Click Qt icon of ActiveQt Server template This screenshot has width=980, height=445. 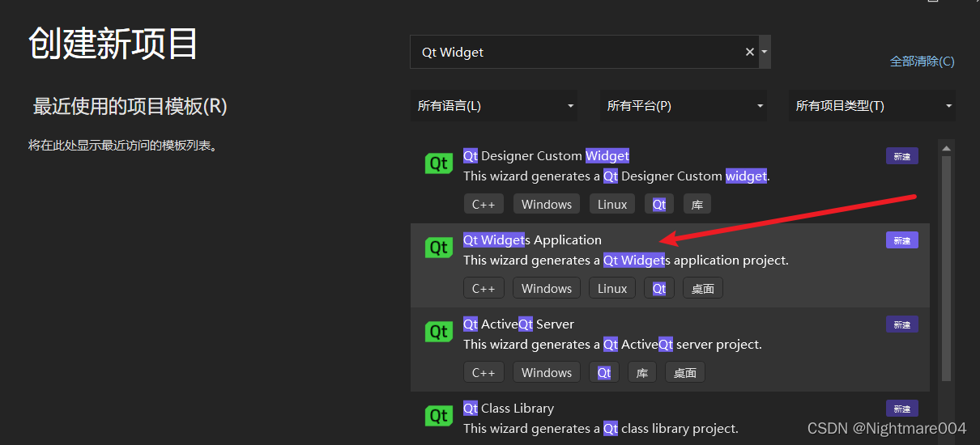click(438, 332)
